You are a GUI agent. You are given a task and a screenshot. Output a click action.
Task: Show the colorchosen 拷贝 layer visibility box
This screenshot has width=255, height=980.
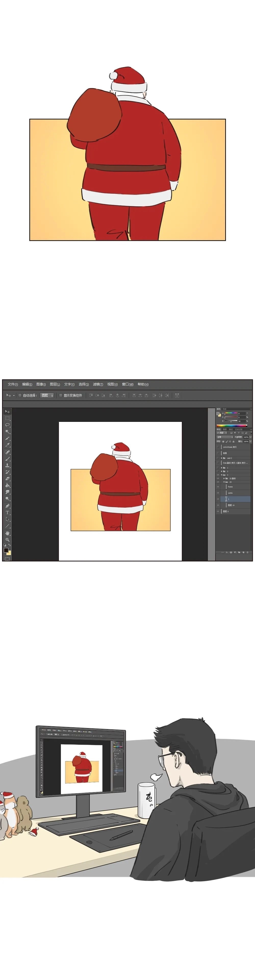(x=218, y=447)
